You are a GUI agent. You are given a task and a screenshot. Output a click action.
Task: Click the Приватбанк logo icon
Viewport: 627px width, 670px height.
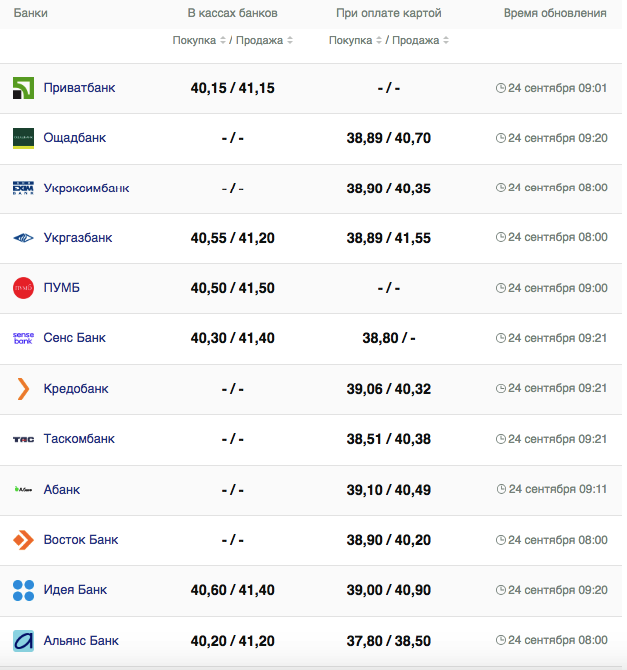23,88
